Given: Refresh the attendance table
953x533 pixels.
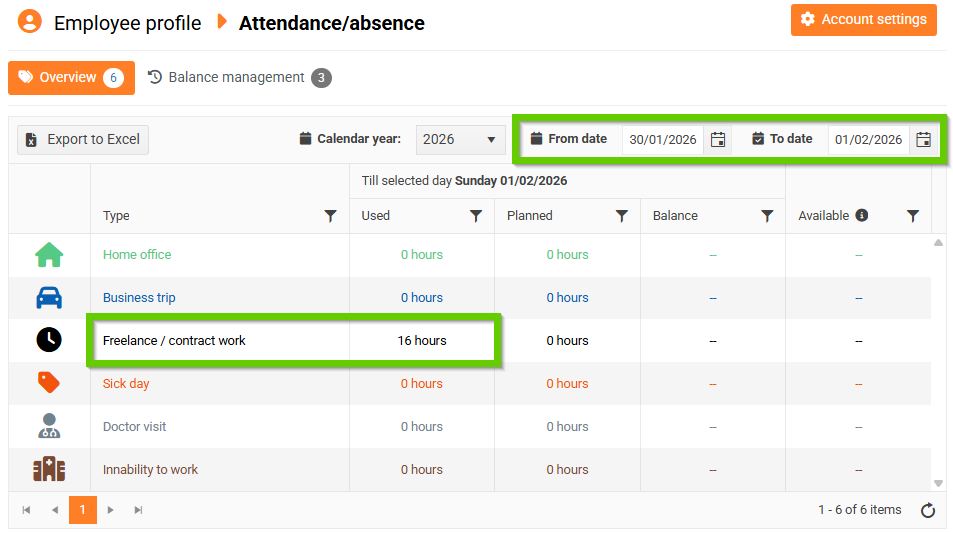Looking at the screenshot, I should [928, 510].
